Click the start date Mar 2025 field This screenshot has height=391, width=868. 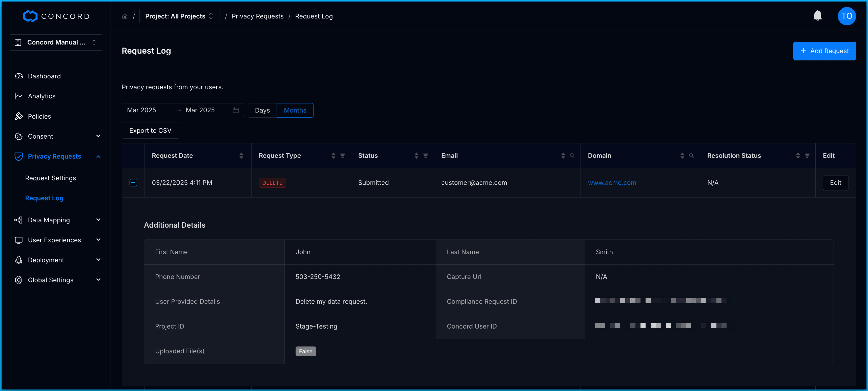coord(141,110)
